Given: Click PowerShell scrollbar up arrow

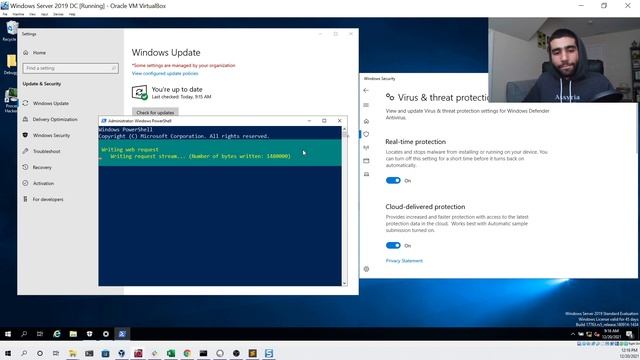Looking at the screenshot, I should [x=344, y=129].
